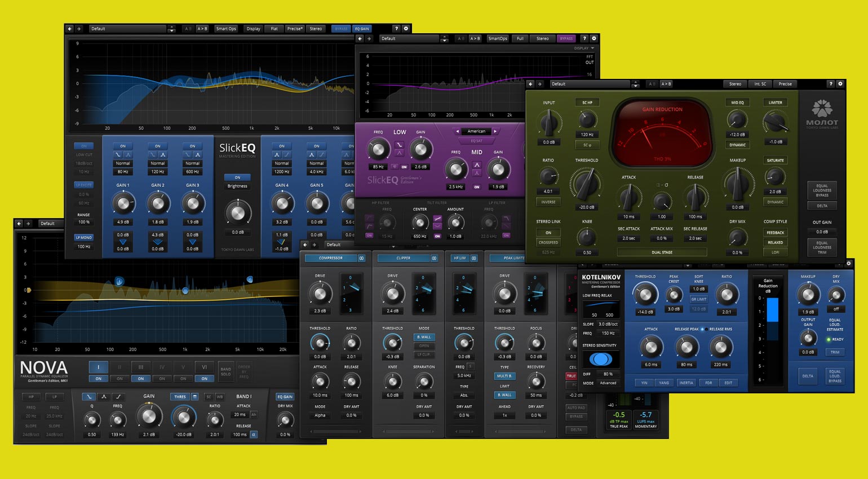This screenshot has width=868, height=479.
Task: Select high shelf filter type in Nova band
Action: click(119, 397)
